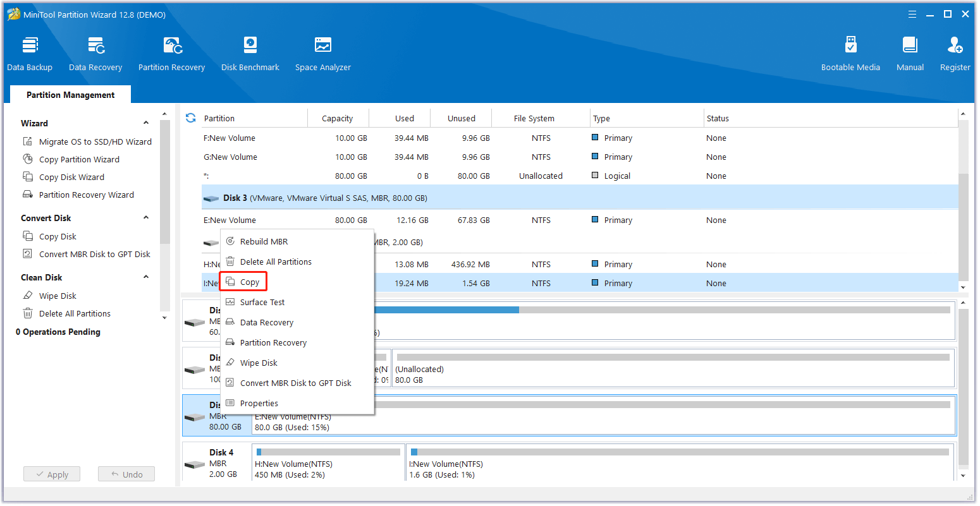The image size is (980, 506).
Task: Click the Undo button
Action: point(126,474)
